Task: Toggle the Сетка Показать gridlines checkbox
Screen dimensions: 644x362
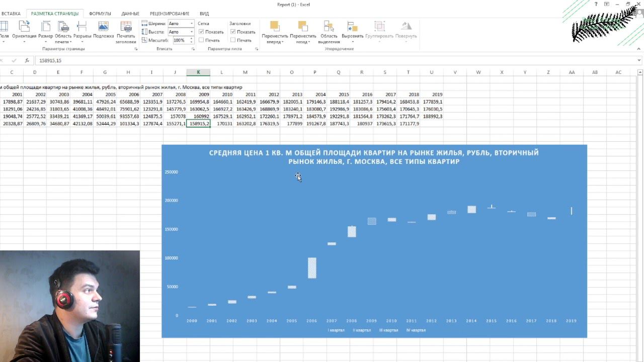Action: pos(201,32)
